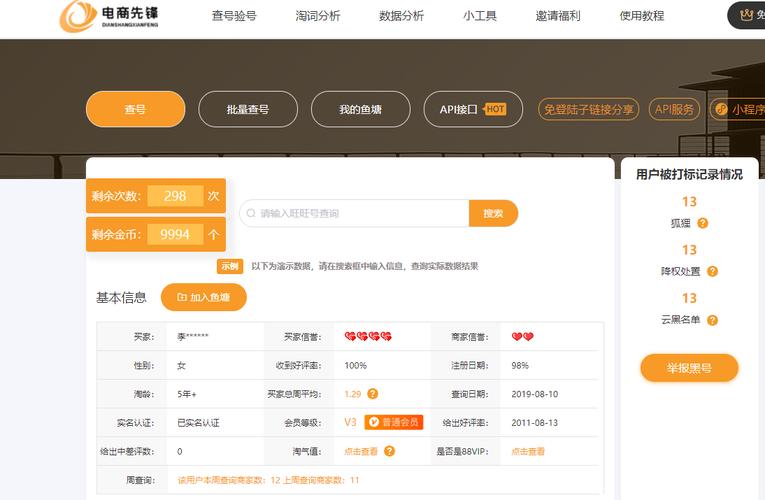The height and width of the screenshot is (500, 765).
Task: Click the 加入鱼塘 button
Action: pyautogui.click(x=204, y=297)
